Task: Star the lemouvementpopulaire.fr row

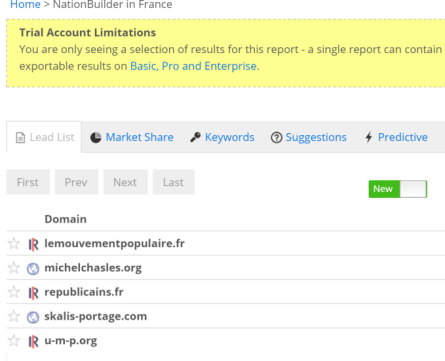Action: [14, 244]
